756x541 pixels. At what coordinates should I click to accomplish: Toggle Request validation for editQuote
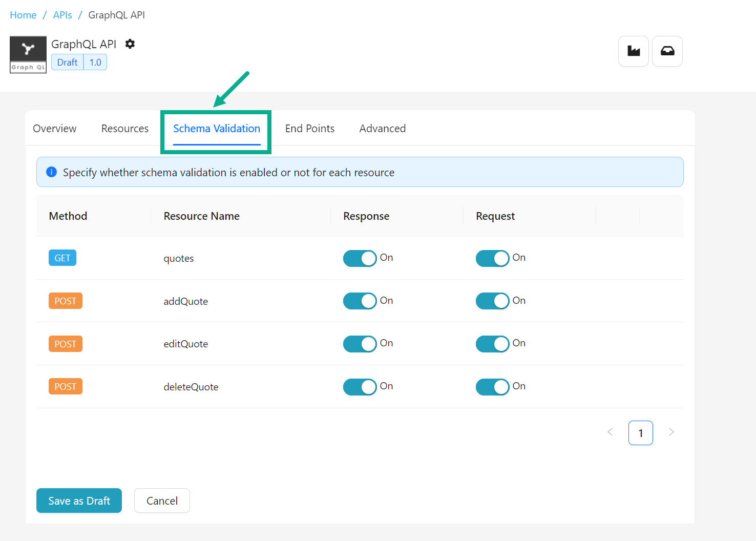tap(492, 344)
